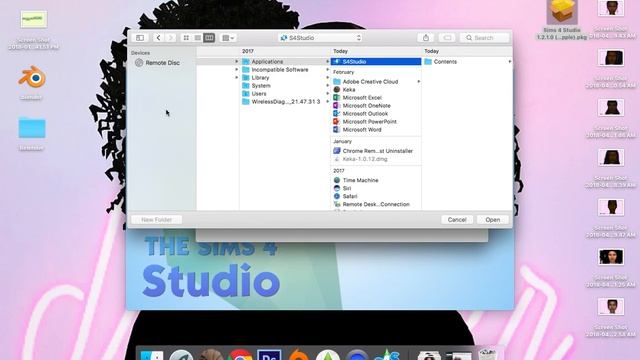Select Remote Desktop Connection
The height and width of the screenshot is (360, 640).
(376, 204)
